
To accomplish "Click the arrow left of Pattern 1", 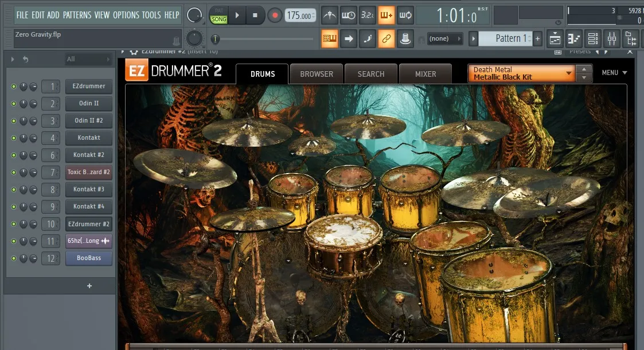I will (473, 38).
